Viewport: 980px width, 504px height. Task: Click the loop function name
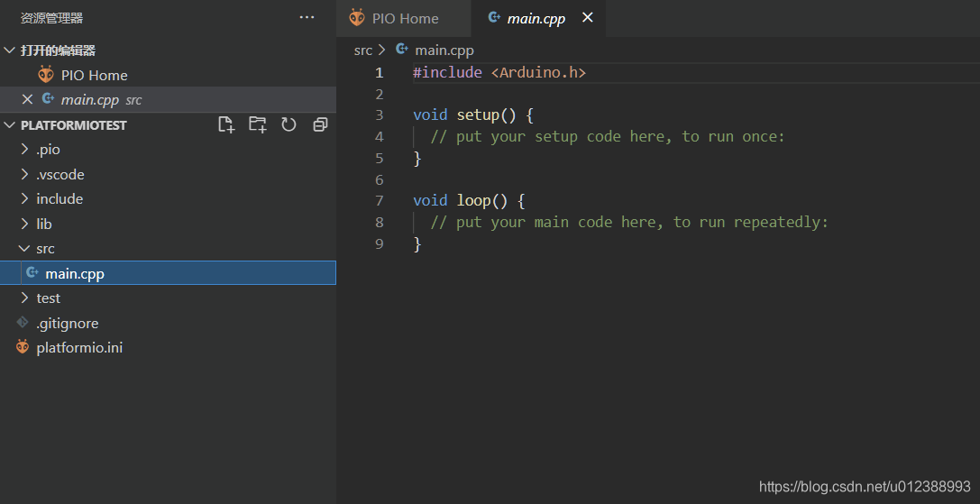[x=473, y=201]
